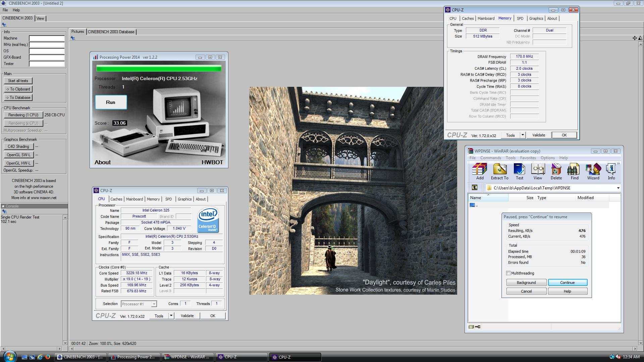Click OpenGL HW-L benchmark button
This screenshot has height=362, width=644.
coord(18,163)
